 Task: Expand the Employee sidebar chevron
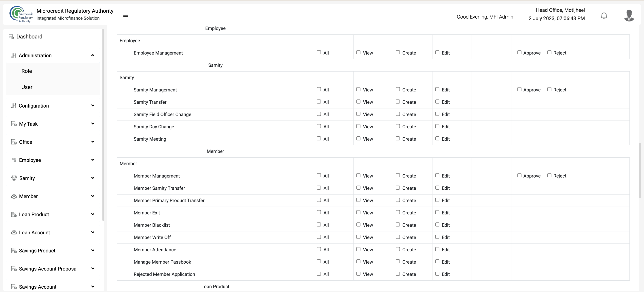click(x=93, y=160)
